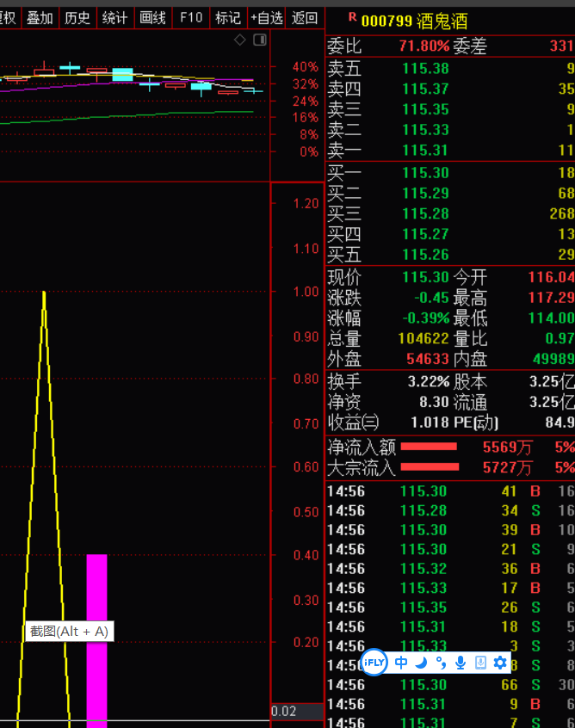Click the yellow indicator peak at 1.00
The height and width of the screenshot is (728, 575).
pos(44,293)
